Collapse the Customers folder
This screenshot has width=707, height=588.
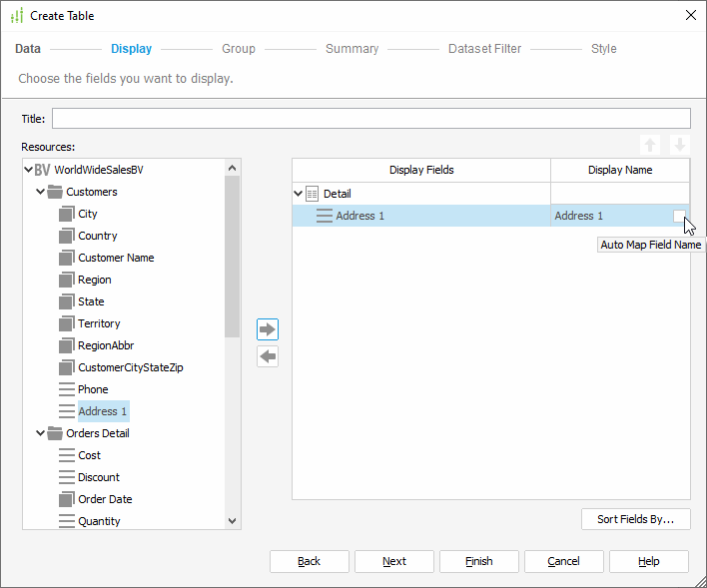[x=40, y=192]
